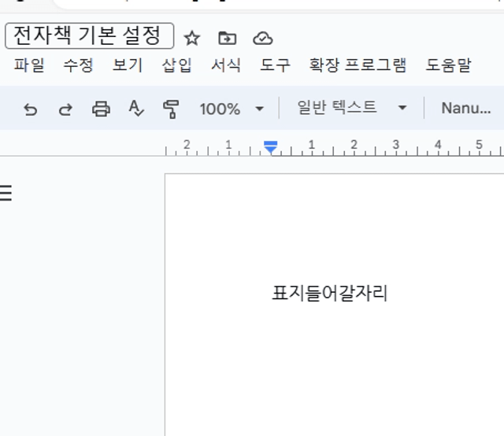The image size is (504, 436).
Task: Open the 일반 텍스트 style dropdown
Action: coord(352,108)
